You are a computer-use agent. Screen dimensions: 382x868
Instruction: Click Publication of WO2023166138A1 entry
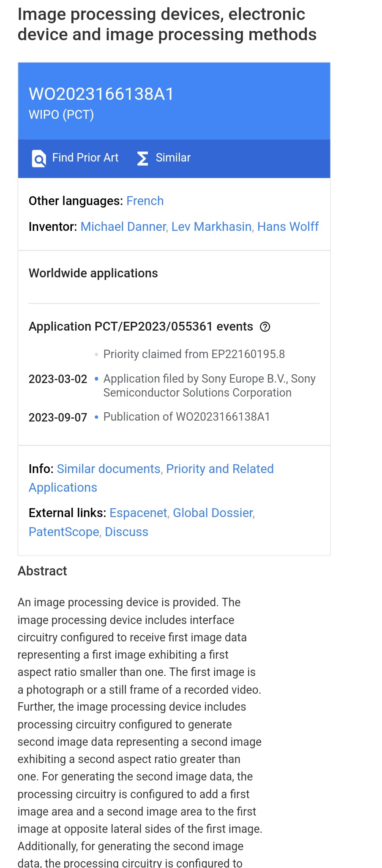tap(186, 417)
